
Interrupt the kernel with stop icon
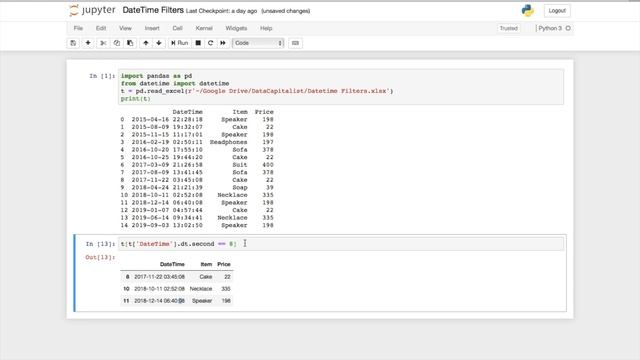[198, 43]
